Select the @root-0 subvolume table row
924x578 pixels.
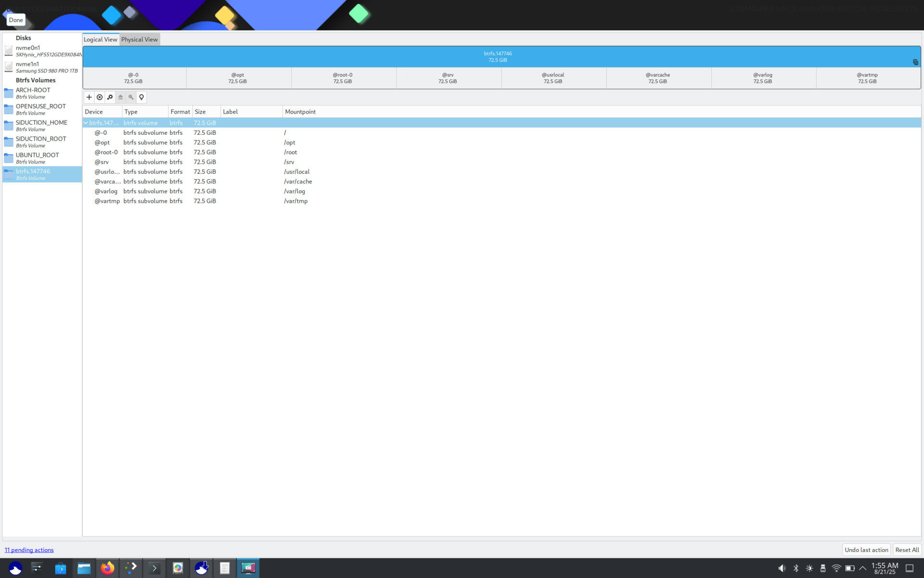(501, 152)
